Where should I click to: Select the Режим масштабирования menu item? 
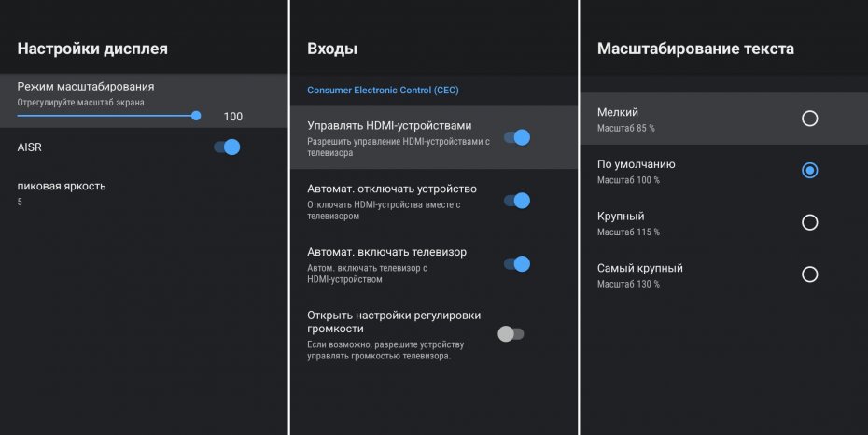86,87
